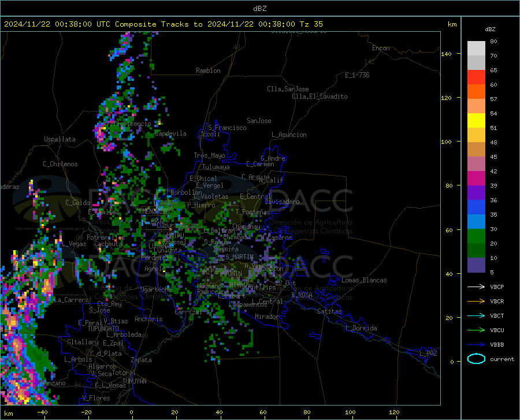Click the Potrerillos place label
Screen dimensions: 520x420
[106, 237]
